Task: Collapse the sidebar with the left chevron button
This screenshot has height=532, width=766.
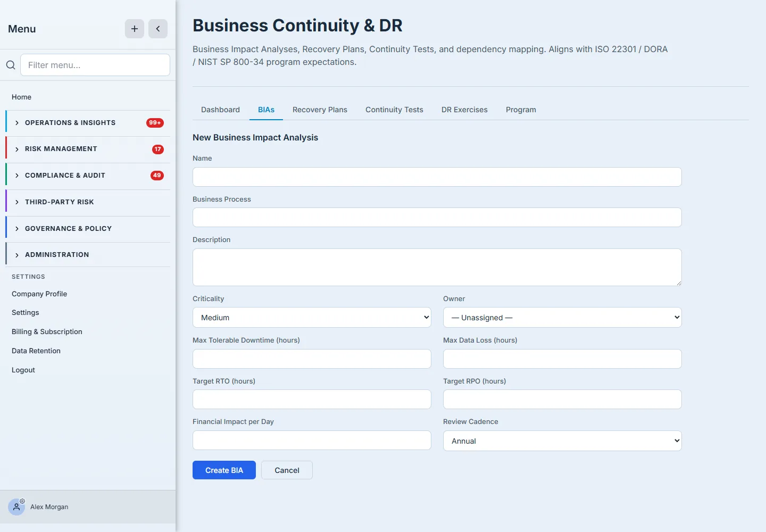Action: tap(158, 29)
